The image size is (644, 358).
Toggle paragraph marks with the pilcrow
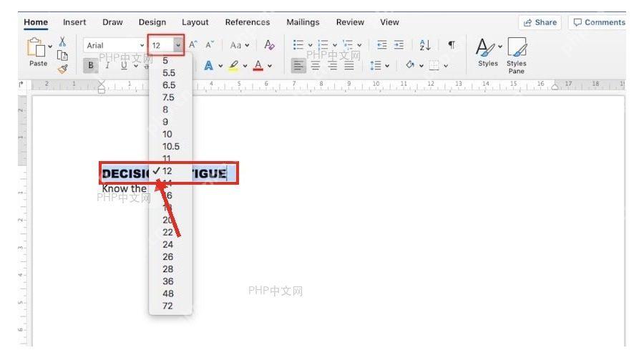pyautogui.click(x=452, y=45)
